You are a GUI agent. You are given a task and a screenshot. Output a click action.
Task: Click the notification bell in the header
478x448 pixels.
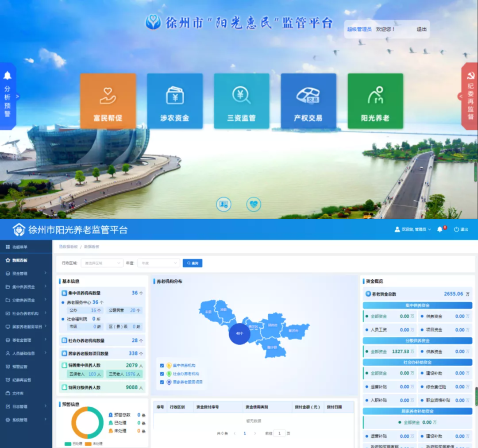(x=440, y=229)
